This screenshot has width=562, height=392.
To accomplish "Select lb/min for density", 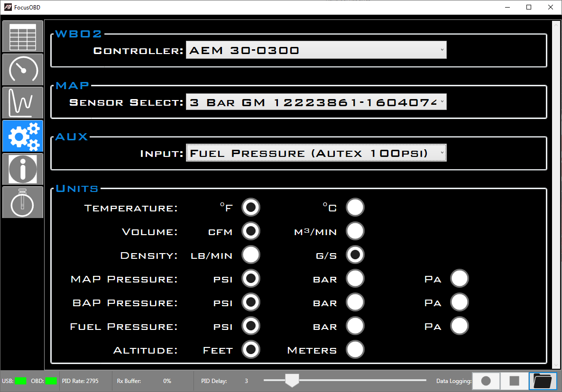I will 250,255.
